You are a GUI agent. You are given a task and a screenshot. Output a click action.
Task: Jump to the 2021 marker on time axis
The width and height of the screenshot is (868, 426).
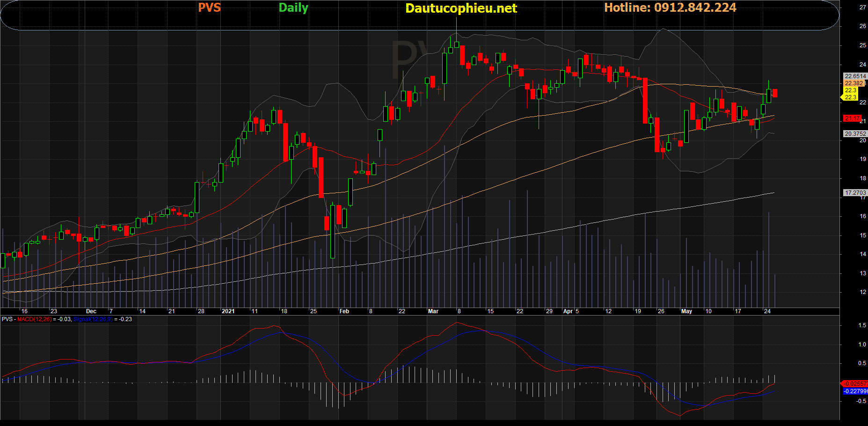point(228,311)
